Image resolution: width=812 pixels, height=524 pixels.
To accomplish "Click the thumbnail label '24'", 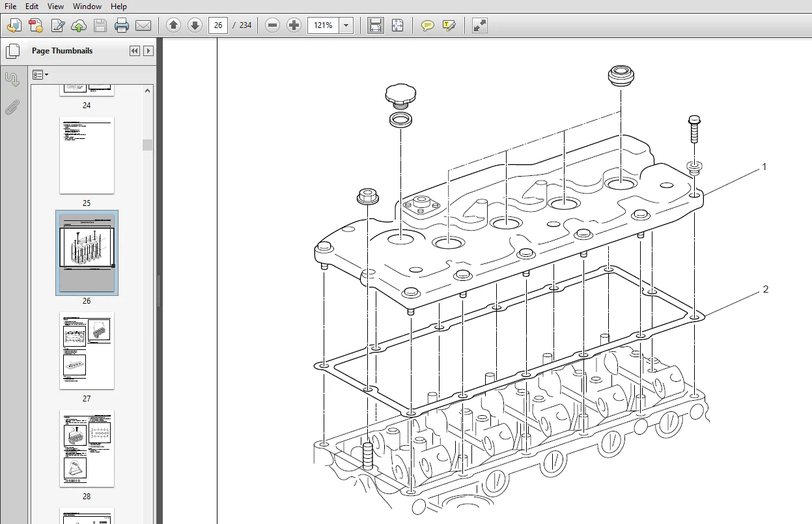I will coord(87,106).
